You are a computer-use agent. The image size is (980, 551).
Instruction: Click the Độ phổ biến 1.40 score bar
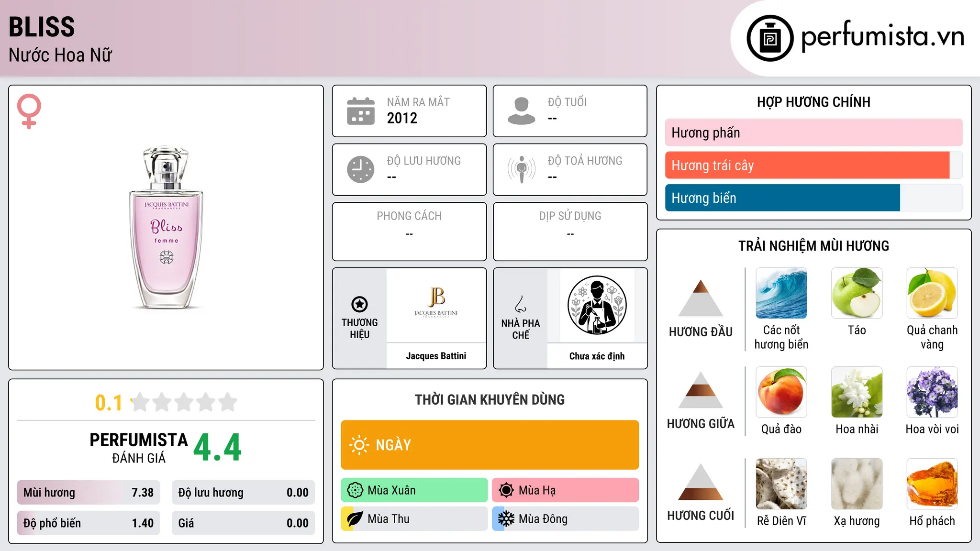[89, 523]
